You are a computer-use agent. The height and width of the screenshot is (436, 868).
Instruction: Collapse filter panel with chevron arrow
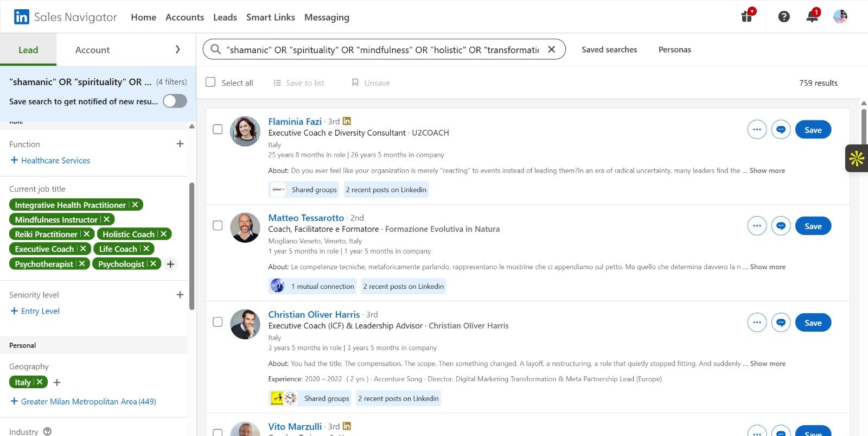click(177, 49)
